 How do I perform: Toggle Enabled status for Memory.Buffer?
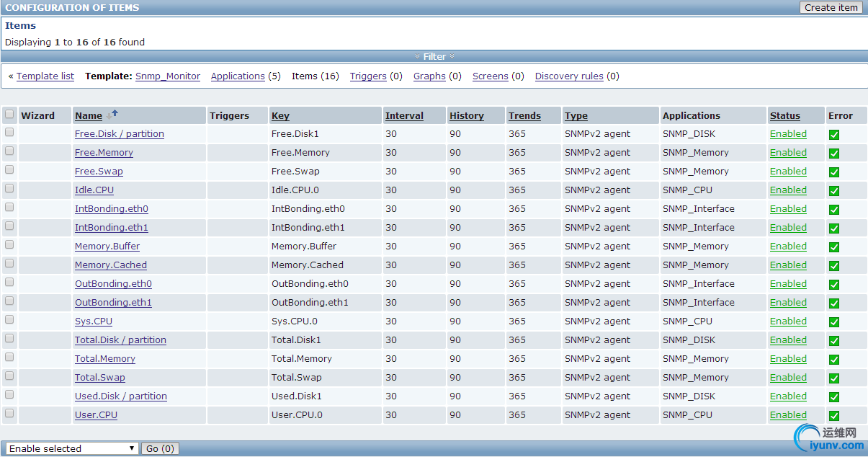[x=788, y=247]
